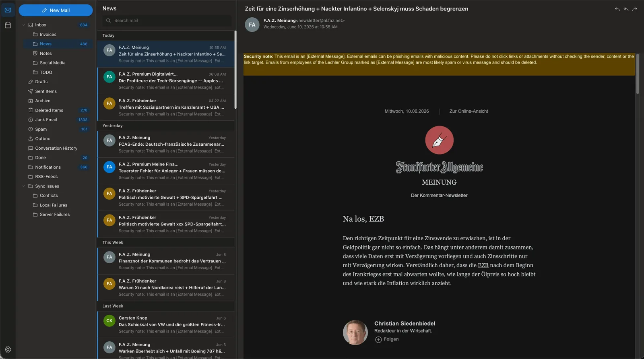Screen dimensions: 644x359
Task: Open email 'Politisch motivierte Gewalt + SPD-Spargelfahrt'
Action: click(x=166, y=197)
